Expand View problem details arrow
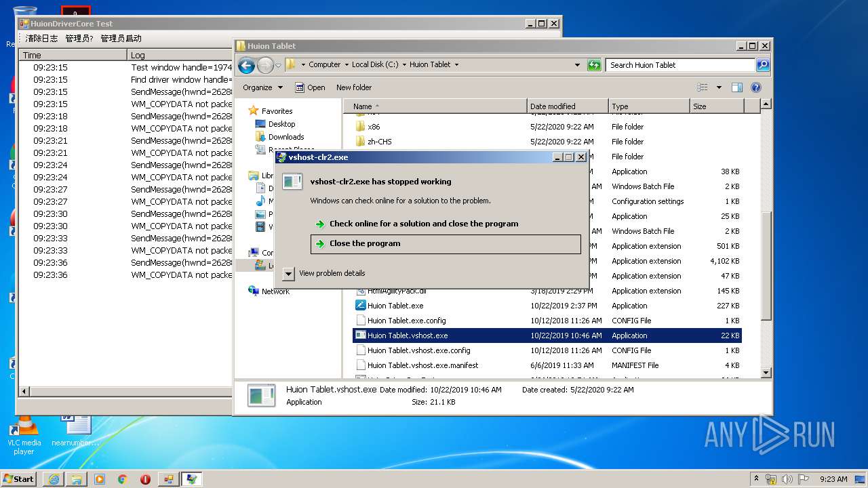Image resolution: width=868 pixels, height=488 pixels. [x=288, y=273]
